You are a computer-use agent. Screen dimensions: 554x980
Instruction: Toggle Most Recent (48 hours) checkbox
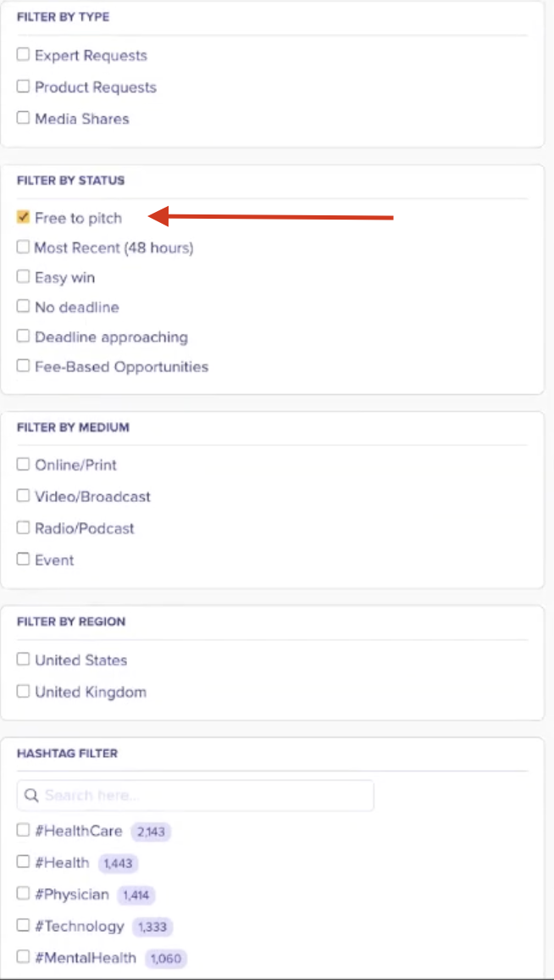[23, 248]
